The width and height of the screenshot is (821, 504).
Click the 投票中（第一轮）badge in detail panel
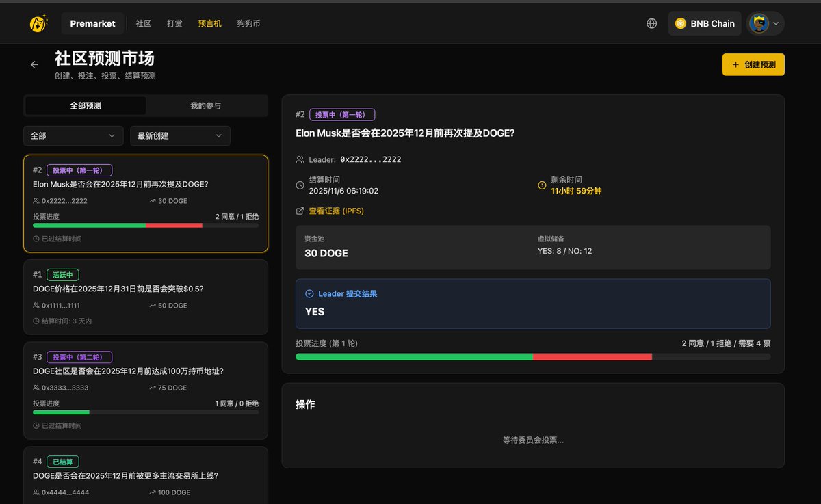point(342,115)
